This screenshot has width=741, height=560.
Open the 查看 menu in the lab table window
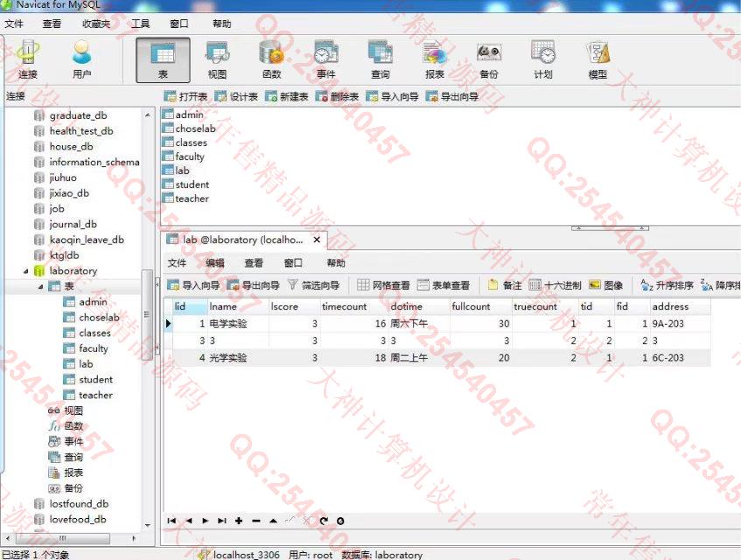(254, 262)
